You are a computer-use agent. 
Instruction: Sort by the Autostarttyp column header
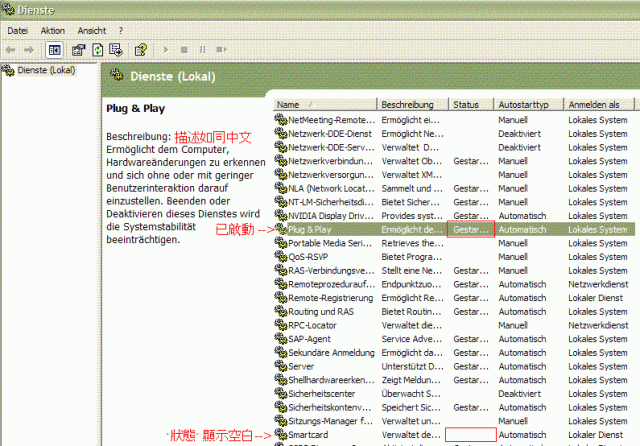click(529, 104)
